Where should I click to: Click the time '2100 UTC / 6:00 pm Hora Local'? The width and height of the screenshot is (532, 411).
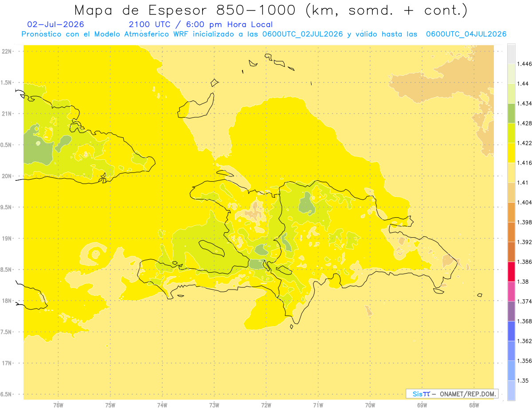[200, 24]
